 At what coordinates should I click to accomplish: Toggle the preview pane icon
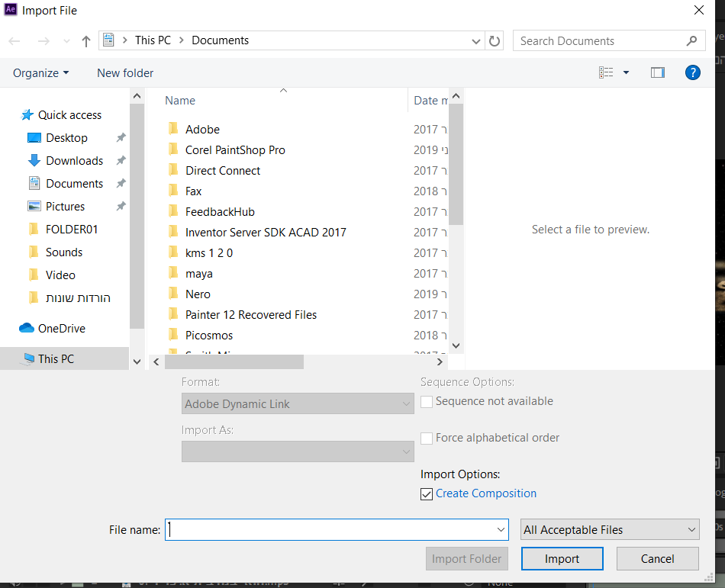point(658,72)
